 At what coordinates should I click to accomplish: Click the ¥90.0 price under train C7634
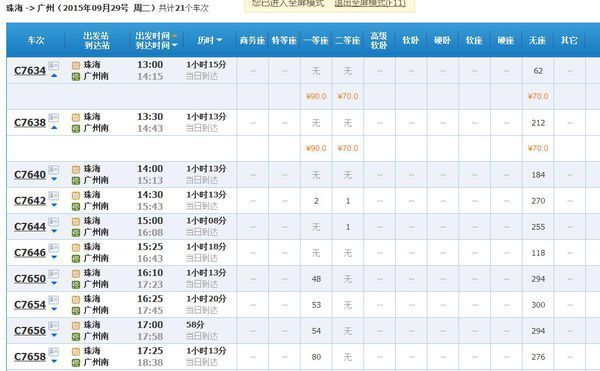(x=316, y=96)
